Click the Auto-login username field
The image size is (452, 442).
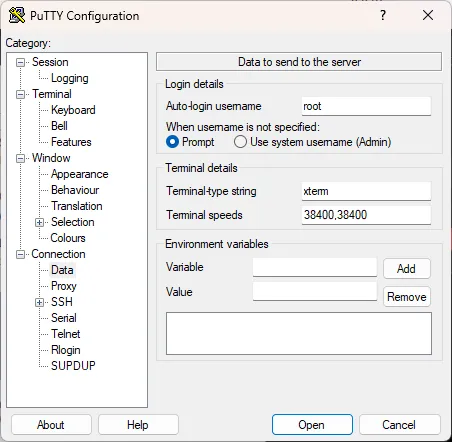[366, 106]
